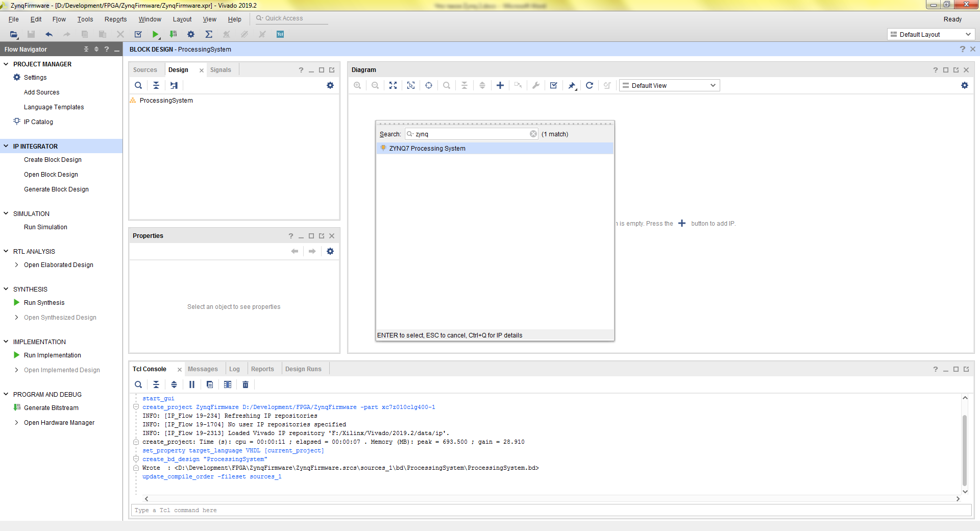Click Add Sources in Flow Navigator

pos(41,92)
